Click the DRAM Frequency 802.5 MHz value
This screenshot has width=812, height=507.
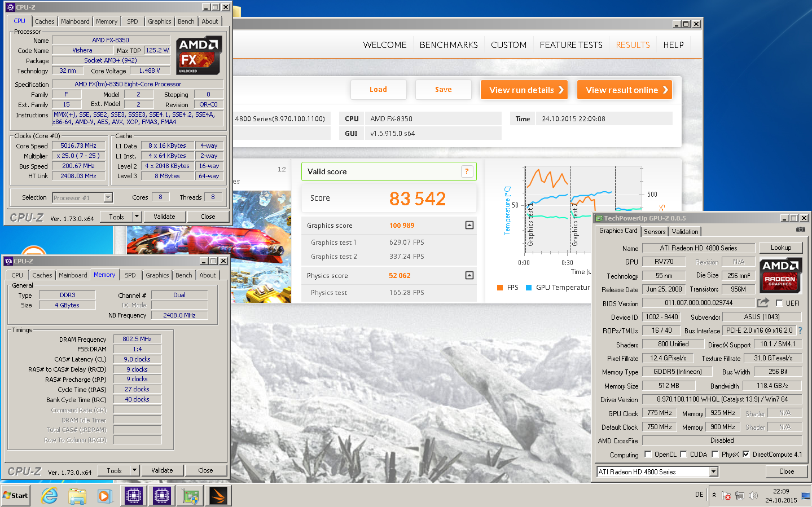click(137, 339)
